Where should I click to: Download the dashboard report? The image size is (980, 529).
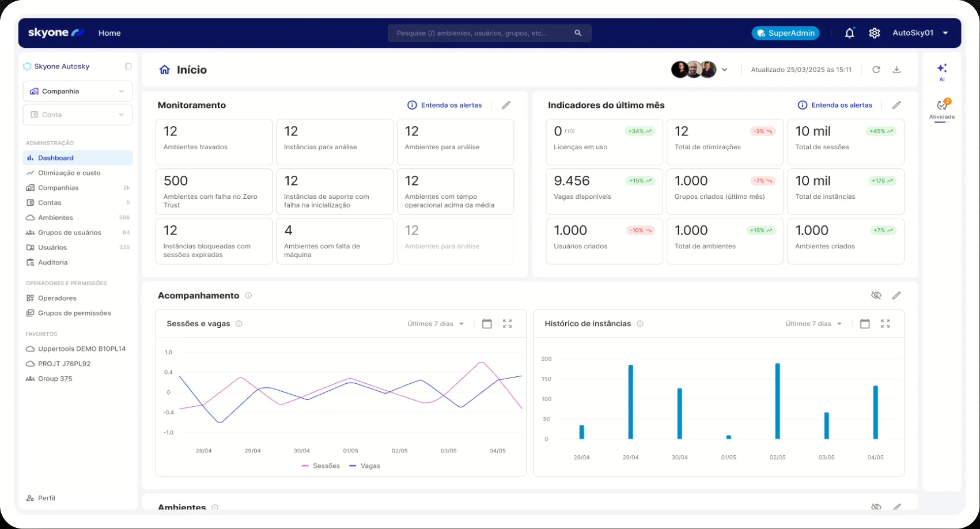pyautogui.click(x=896, y=70)
